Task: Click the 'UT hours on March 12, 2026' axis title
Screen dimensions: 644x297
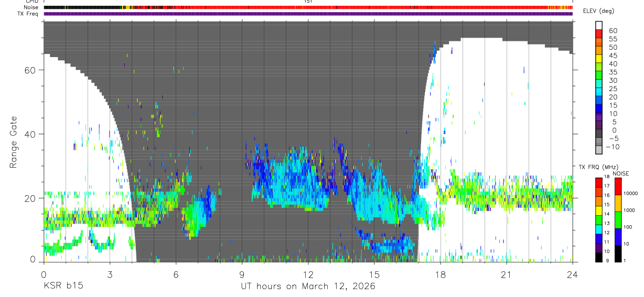Action: click(308, 287)
